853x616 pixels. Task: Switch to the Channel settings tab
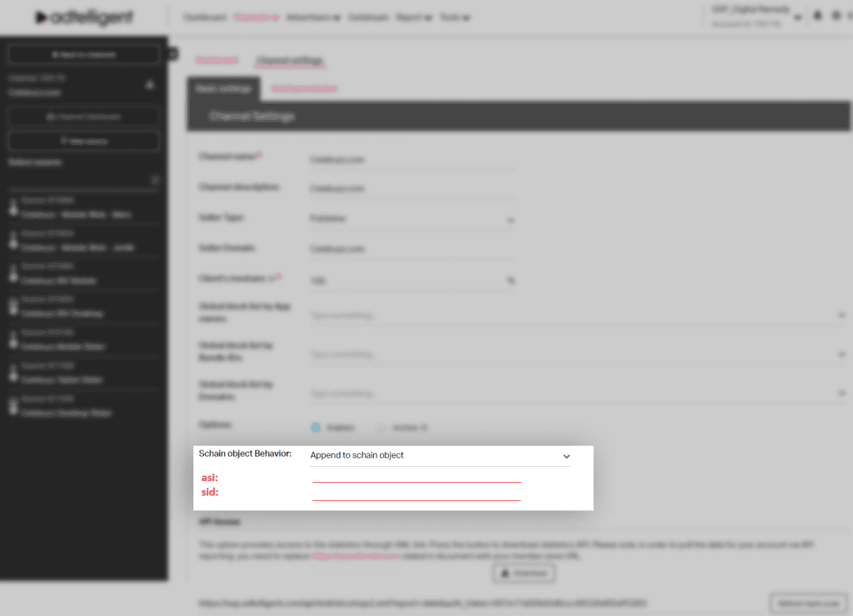[x=289, y=60]
